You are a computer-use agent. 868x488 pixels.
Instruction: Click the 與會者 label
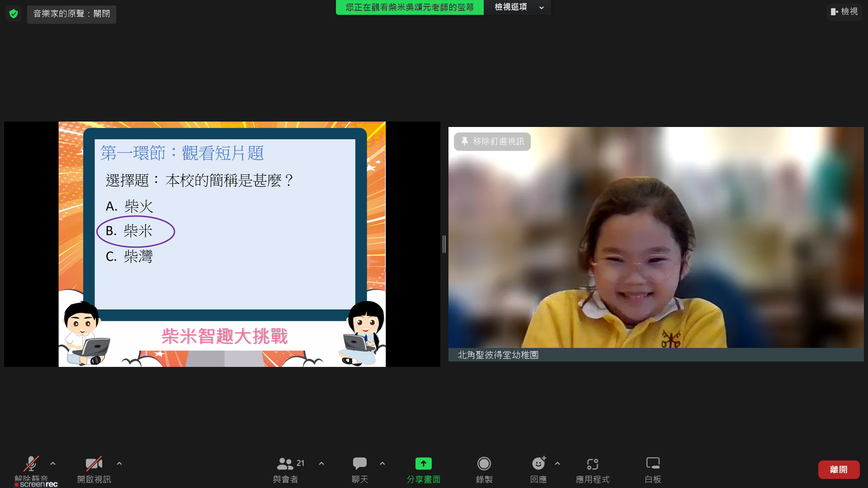285,479
